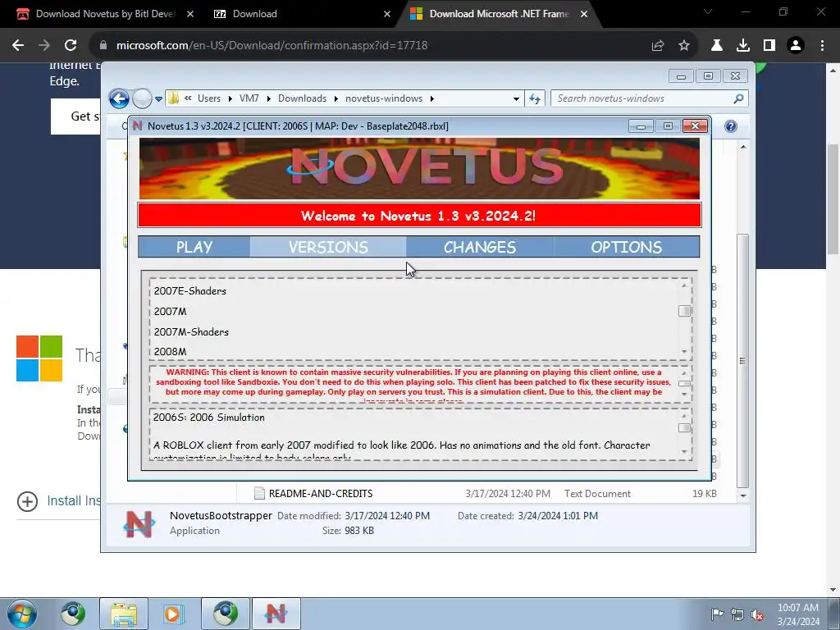Open the Chrome three-dot menu
The width and height of the screenshot is (840, 630).
coord(822,46)
